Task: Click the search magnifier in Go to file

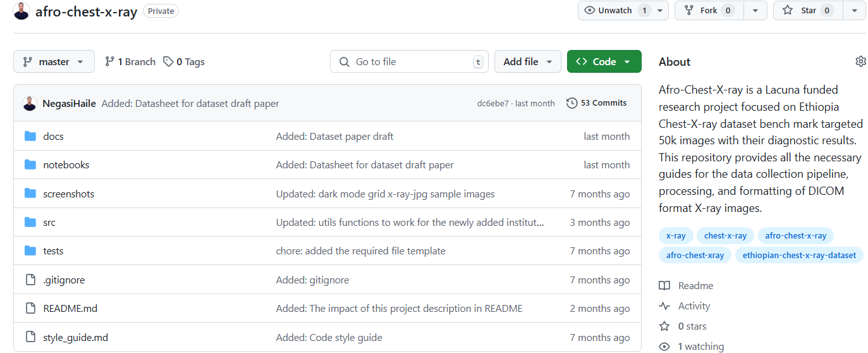Action: pyautogui.click(x=345, y=61)
